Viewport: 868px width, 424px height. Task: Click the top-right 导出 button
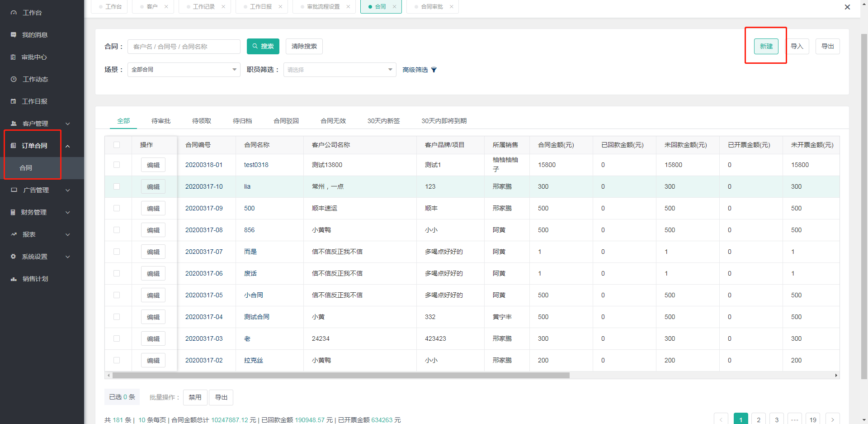click(x=828, y=46)
